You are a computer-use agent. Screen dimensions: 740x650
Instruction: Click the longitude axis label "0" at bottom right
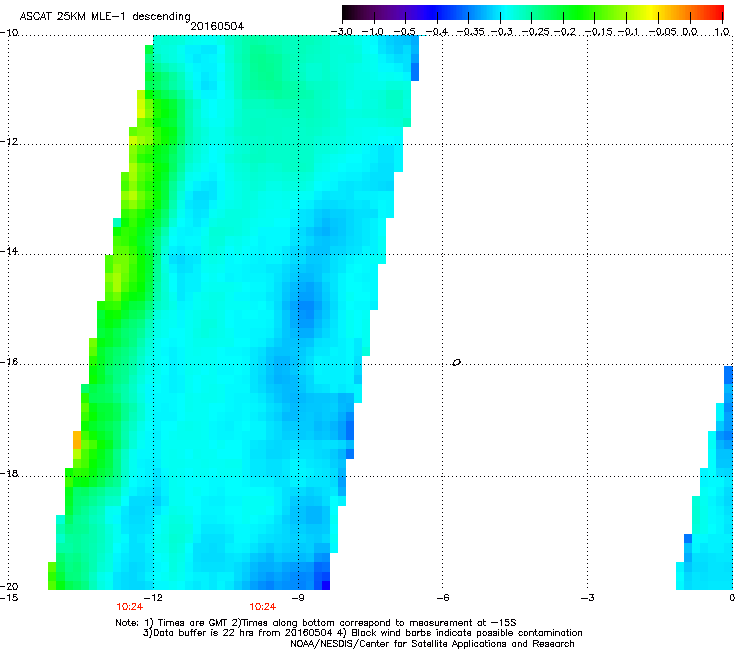pyautogui.click(x=732, y=598)
